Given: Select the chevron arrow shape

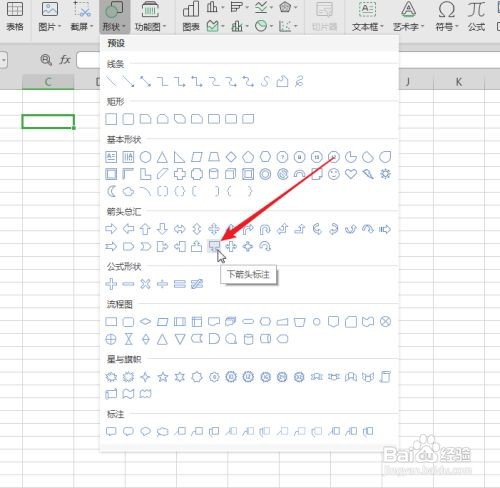Looking at the screenshot, I should coord(145,247).
